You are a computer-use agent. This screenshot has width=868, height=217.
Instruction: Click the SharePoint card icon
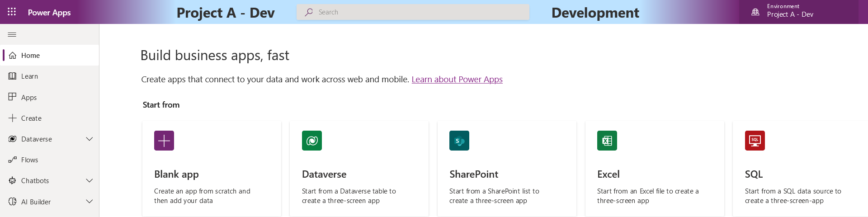[x=459, y=141]
